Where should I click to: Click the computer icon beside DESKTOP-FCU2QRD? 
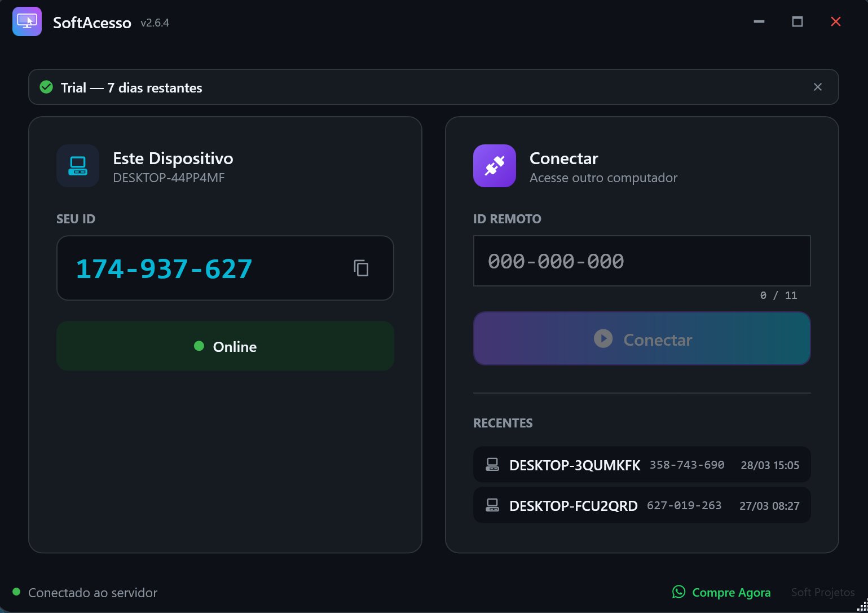point(492,505)
